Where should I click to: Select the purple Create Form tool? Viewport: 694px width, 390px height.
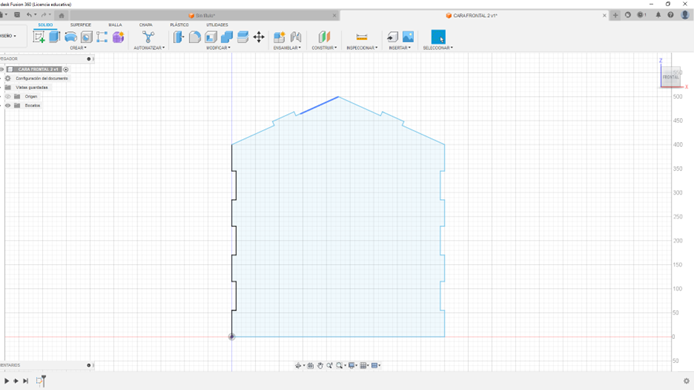[118, 37]
